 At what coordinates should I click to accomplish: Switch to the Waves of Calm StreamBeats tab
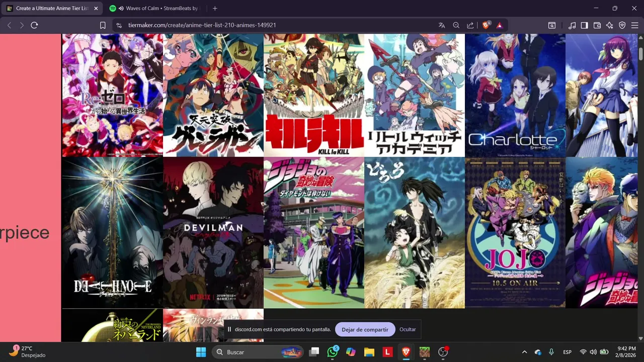[155, 9]
